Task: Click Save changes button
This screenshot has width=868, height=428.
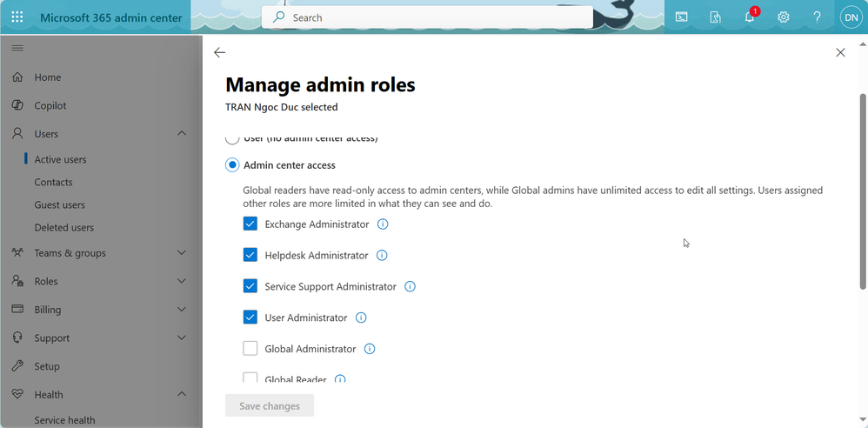Action: [270, 406]
